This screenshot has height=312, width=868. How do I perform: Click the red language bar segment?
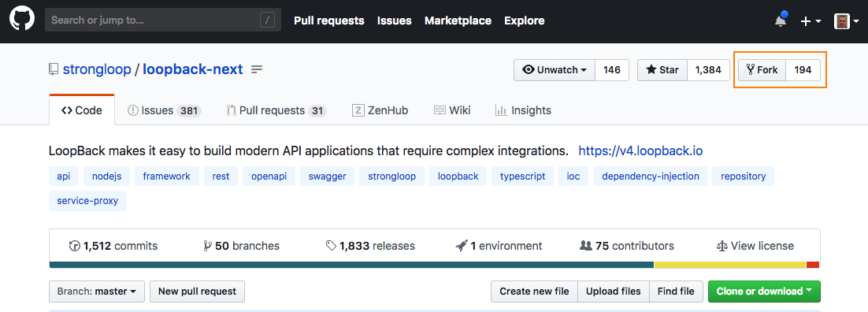pos(813,265)
